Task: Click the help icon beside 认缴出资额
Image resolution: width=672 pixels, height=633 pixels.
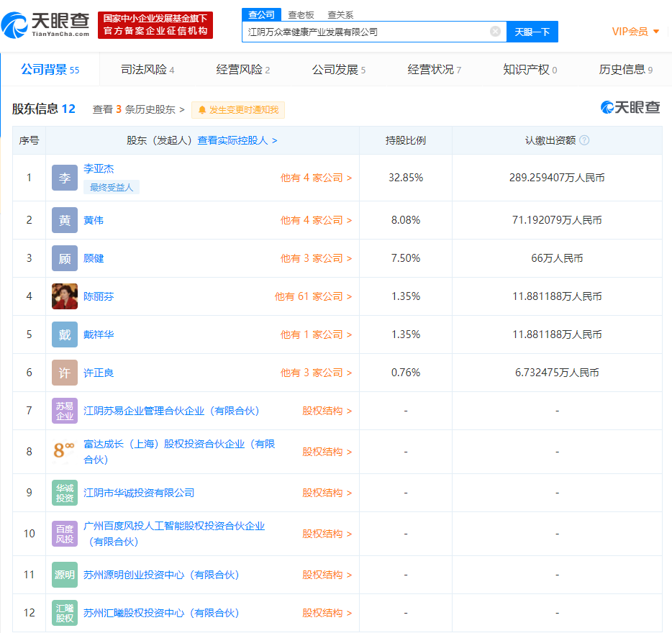Action: [584, 140]
